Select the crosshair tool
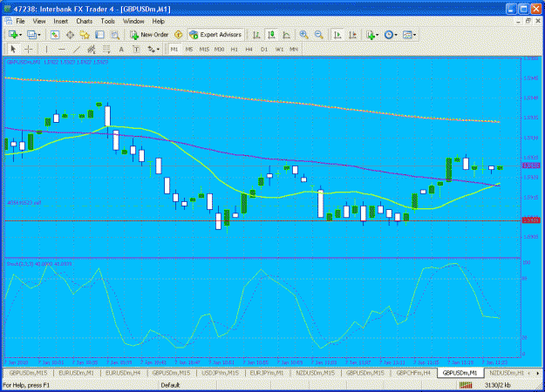This screenshot has width=545, height=392. [x=29, y=50]
